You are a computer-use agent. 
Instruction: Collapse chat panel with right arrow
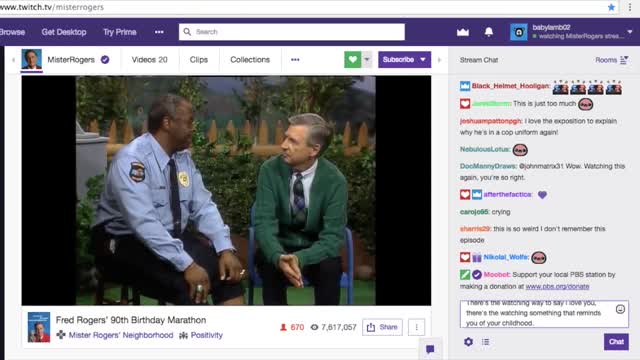pyautogui.click(x=440, y=60)
